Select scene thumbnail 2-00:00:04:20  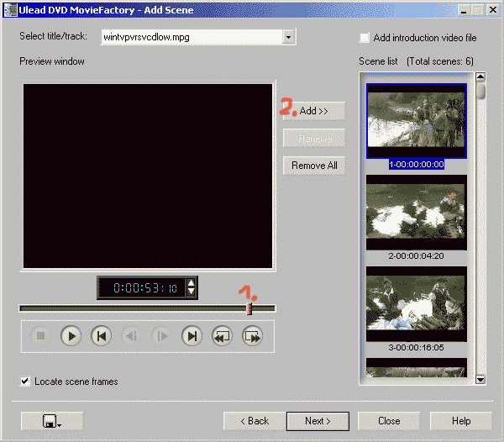pos(417,213)
